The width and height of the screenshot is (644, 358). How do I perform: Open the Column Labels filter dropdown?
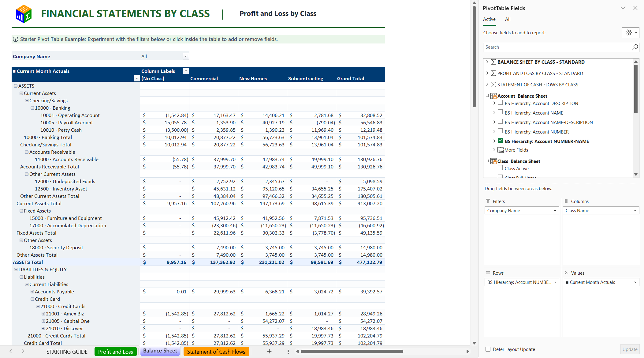(x=186, y=71)
